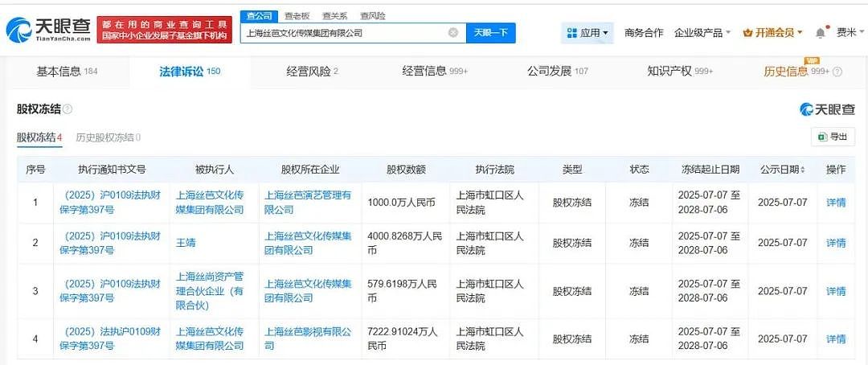
Task: Open row 3 execution notice number link
Action: [110, 291]
